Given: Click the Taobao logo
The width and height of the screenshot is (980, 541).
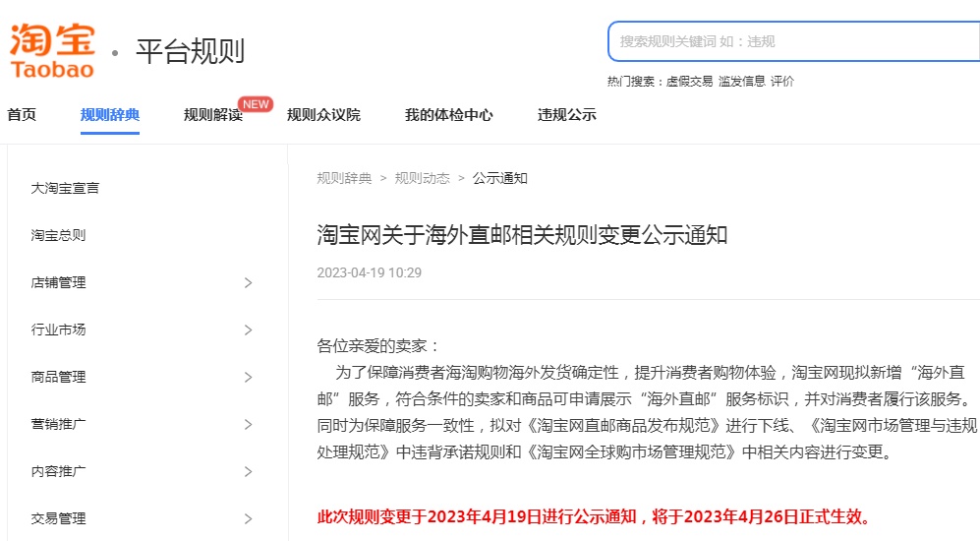Looking at the screenshot, I should tap(52, 51).
